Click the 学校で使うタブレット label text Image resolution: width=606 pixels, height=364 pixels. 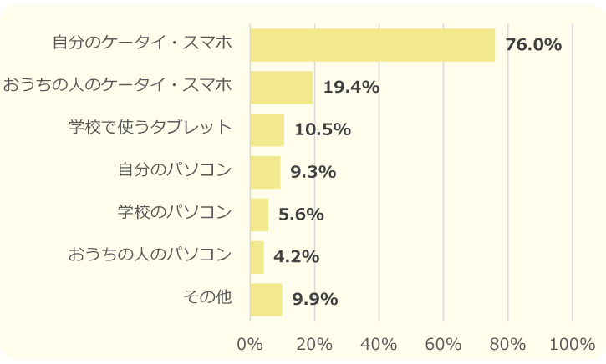coord(150,128)
